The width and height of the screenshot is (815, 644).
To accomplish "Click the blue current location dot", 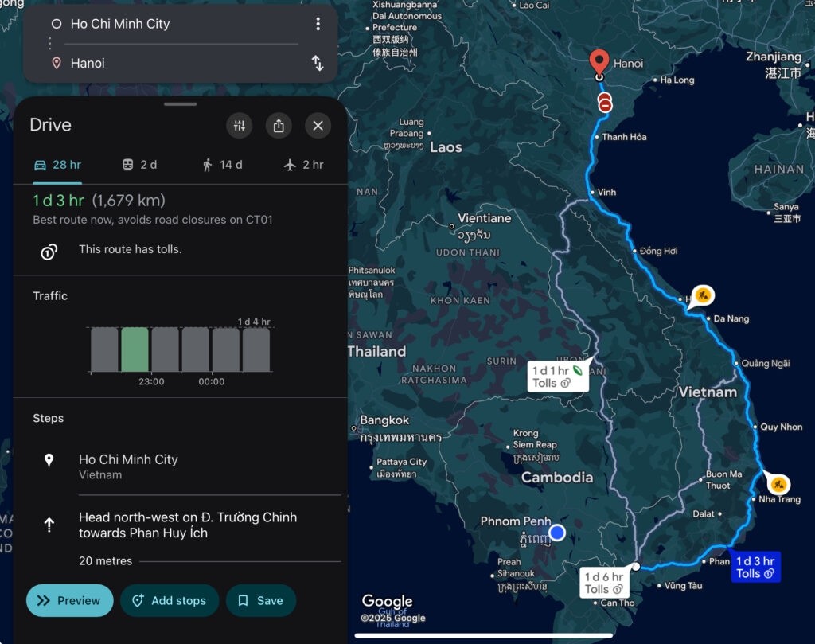I will pos(557,532).
